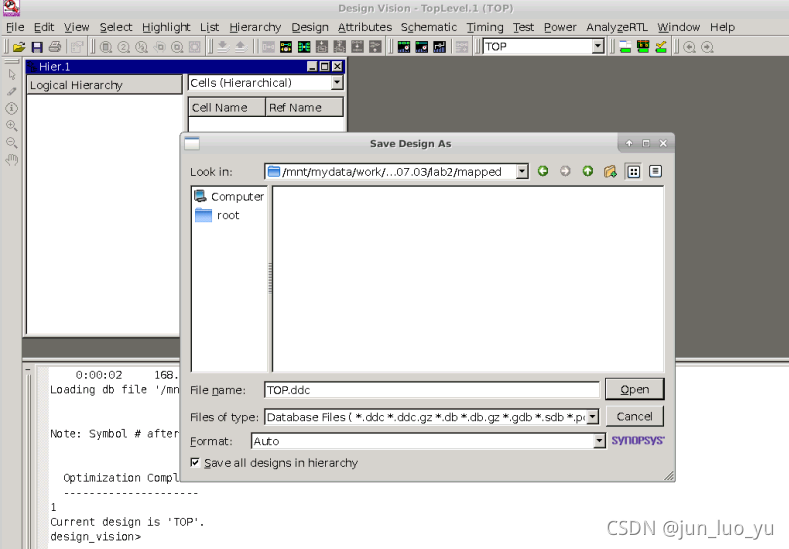
Task: Open the Edit menu
Action: pyautogui.click(x=44, y=27)
